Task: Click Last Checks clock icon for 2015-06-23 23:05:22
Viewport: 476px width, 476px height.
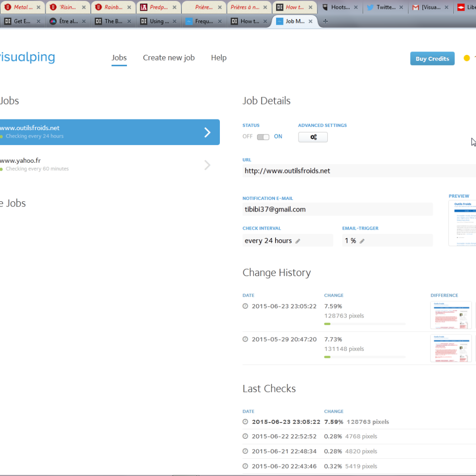Action: point(245,422)
